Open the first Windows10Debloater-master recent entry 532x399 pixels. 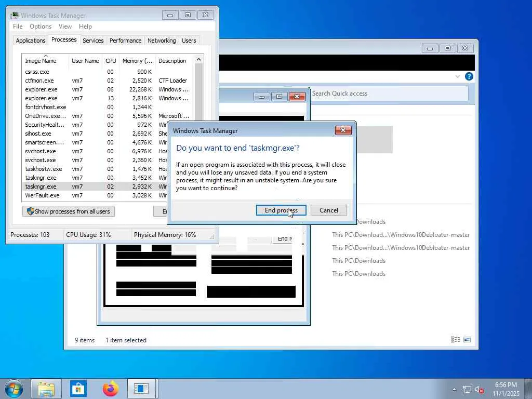pos(401,235)
